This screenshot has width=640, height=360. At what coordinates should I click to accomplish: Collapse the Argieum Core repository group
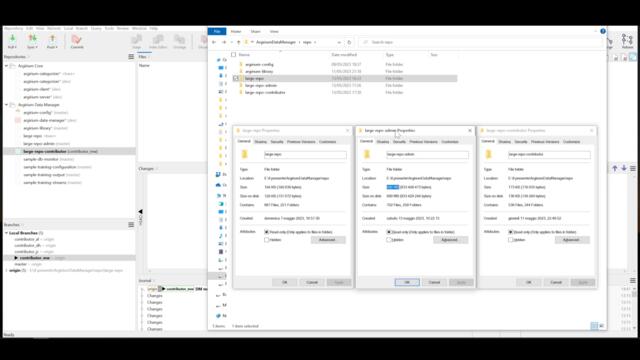click(x=7, y=66)
